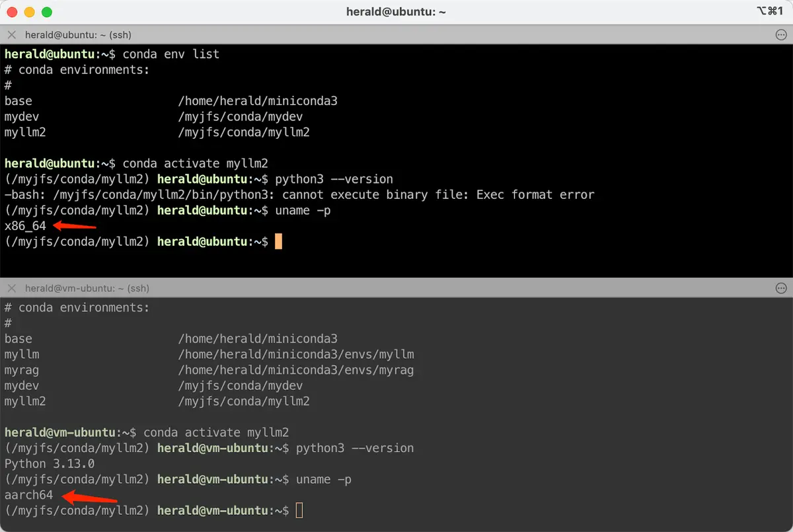
Task: Click the ⌥⌘1 window shortcut indicator
Action: (x=770, y=12)
